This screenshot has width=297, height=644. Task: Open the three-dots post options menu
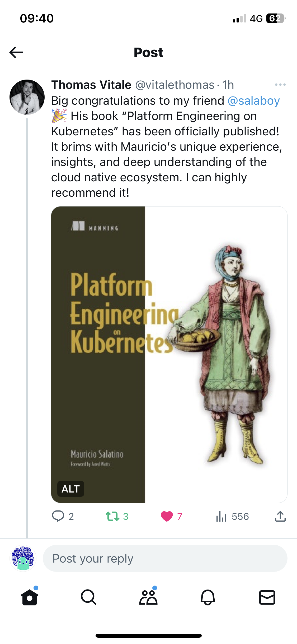tap(280, 85)
